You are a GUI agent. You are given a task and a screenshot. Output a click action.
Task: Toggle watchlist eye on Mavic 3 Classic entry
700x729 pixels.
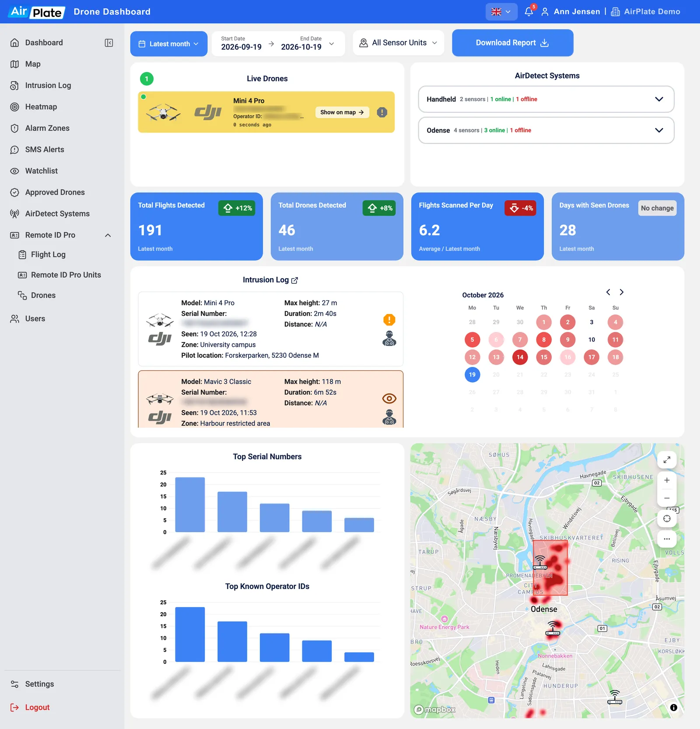(x=389, y=398)
